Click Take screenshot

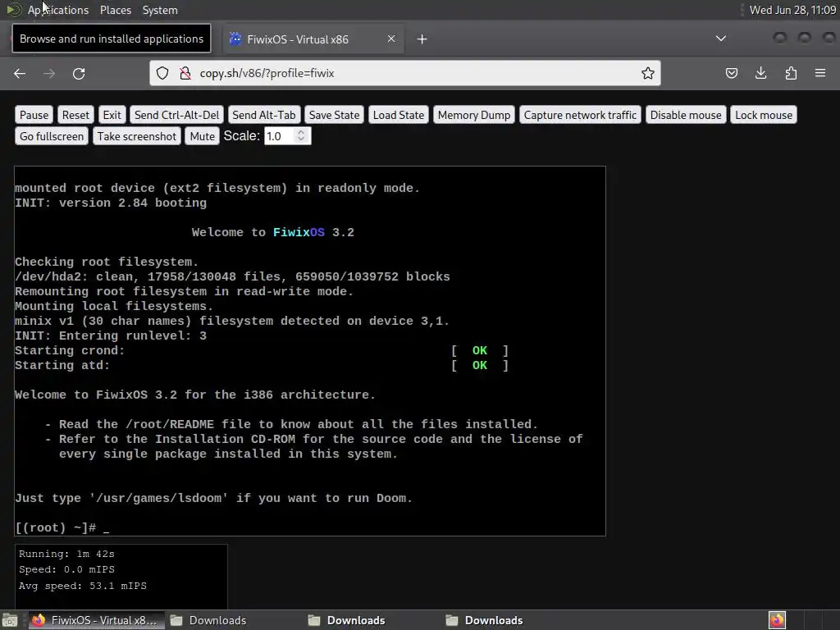coord(137,136)
